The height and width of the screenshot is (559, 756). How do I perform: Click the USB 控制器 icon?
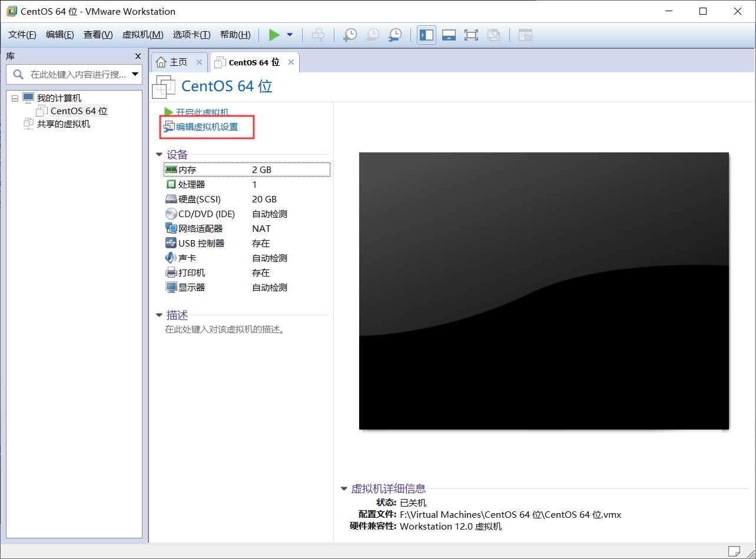coord(171,243)
